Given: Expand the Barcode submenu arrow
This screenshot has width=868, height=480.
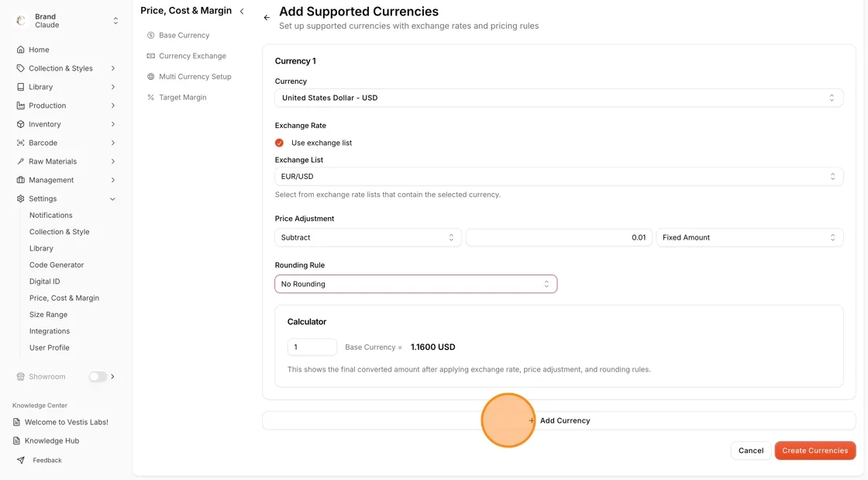Looking at the screenshot, I should [x=113, y=143].
